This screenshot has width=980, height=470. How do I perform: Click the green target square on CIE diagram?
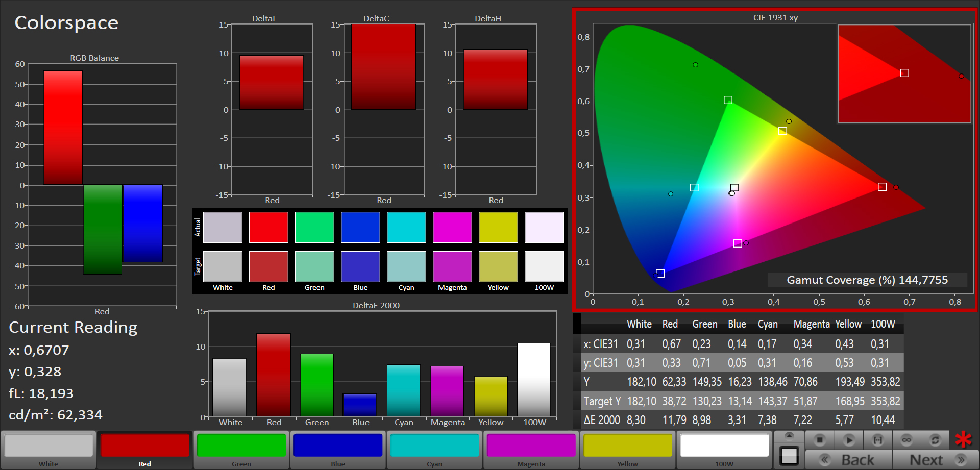728,100
